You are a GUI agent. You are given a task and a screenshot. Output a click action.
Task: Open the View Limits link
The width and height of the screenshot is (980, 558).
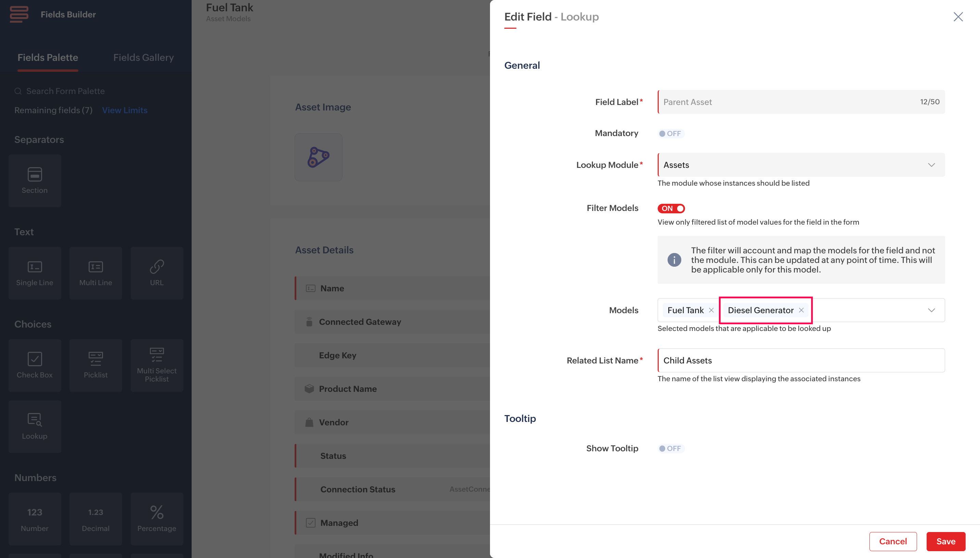pyautogui.click(x=125, y=110)
